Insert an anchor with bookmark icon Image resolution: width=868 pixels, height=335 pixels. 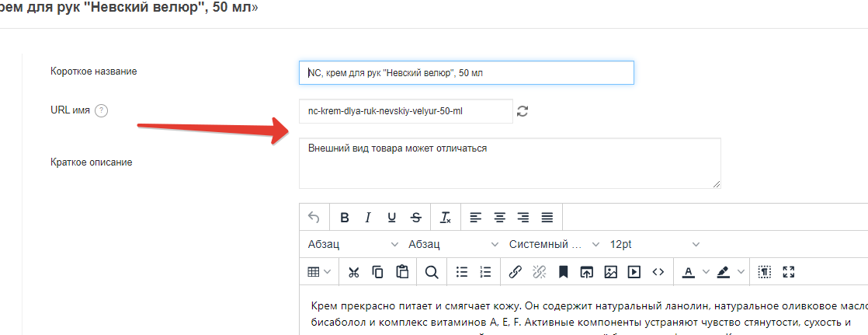click(x=563, y=271)
